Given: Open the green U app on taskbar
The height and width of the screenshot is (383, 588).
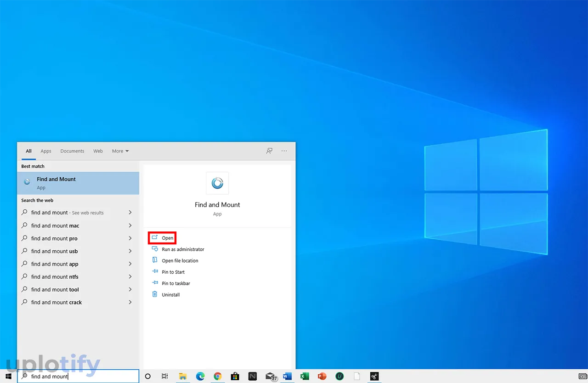Looking at the screenshot, I should click(x=339, y=376).
